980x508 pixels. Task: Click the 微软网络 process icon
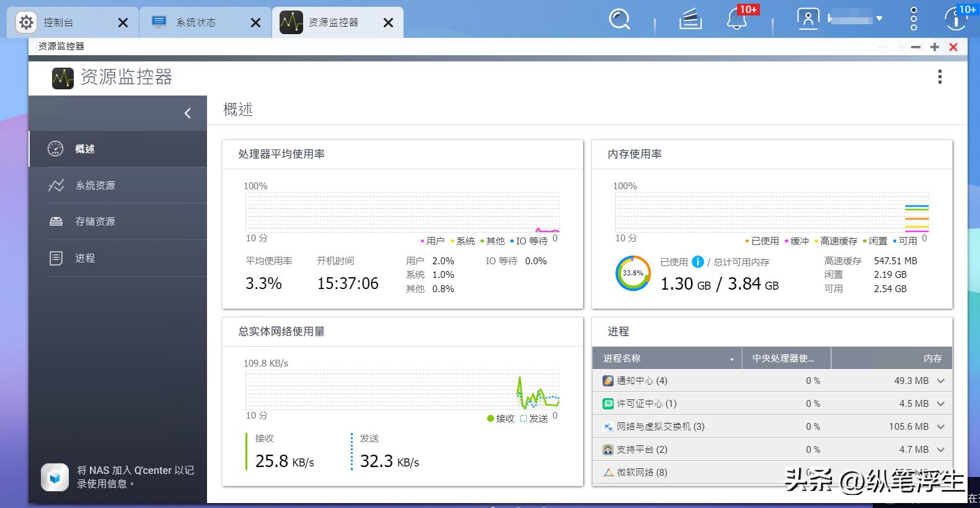click(x=608, y=473)
